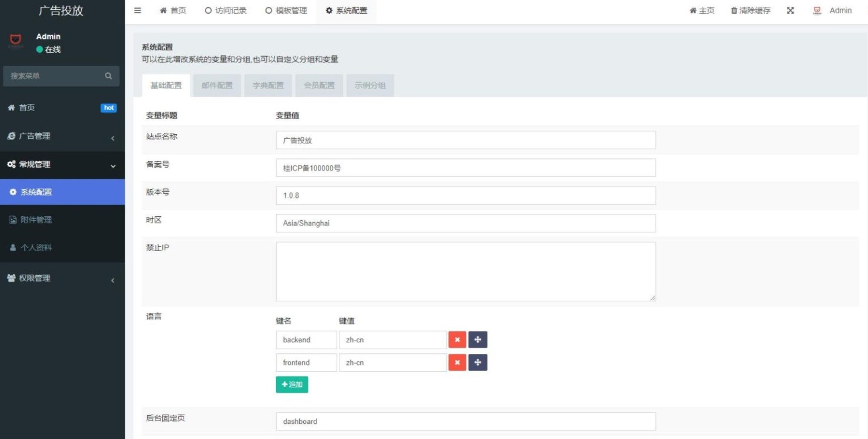
Task: Switch to the 示例分组 tab
Action: [x=370, y=85]
